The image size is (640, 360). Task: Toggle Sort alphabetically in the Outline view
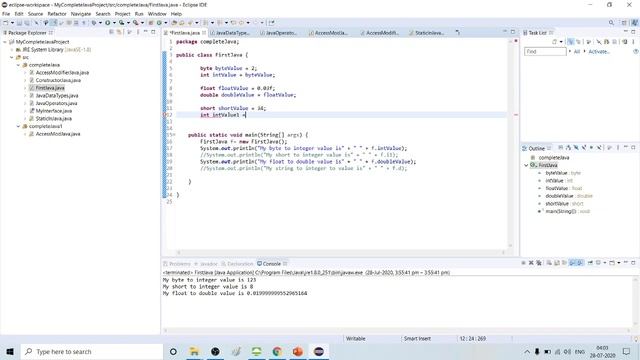pos(568,148)
